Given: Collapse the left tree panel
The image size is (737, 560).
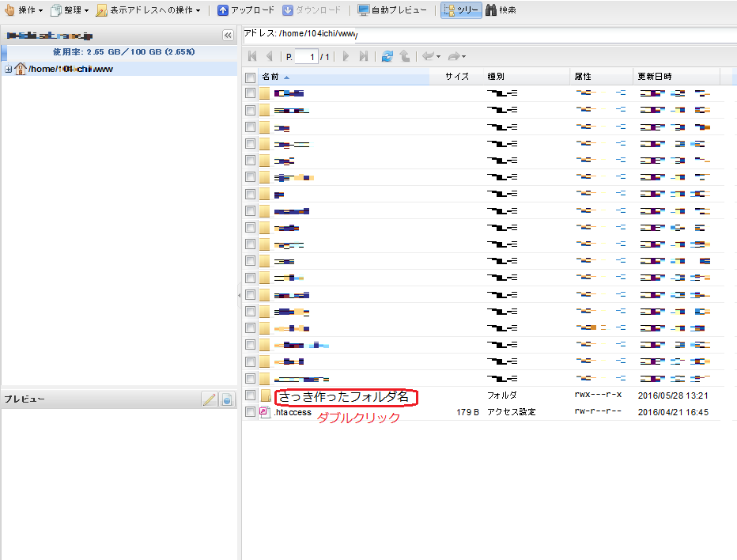Looking at the screenshot, I should (228, 36).
